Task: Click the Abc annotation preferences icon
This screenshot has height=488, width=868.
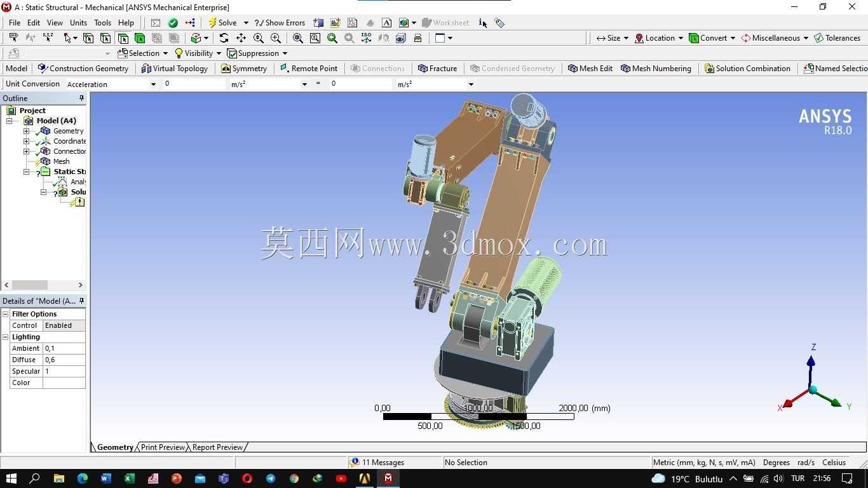Action: click(336, 23)
